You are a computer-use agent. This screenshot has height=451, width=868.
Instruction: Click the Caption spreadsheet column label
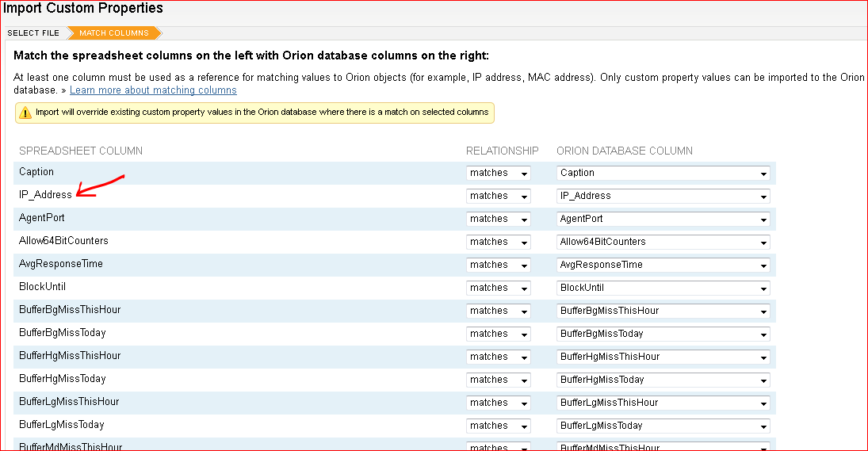pos(36,171)
